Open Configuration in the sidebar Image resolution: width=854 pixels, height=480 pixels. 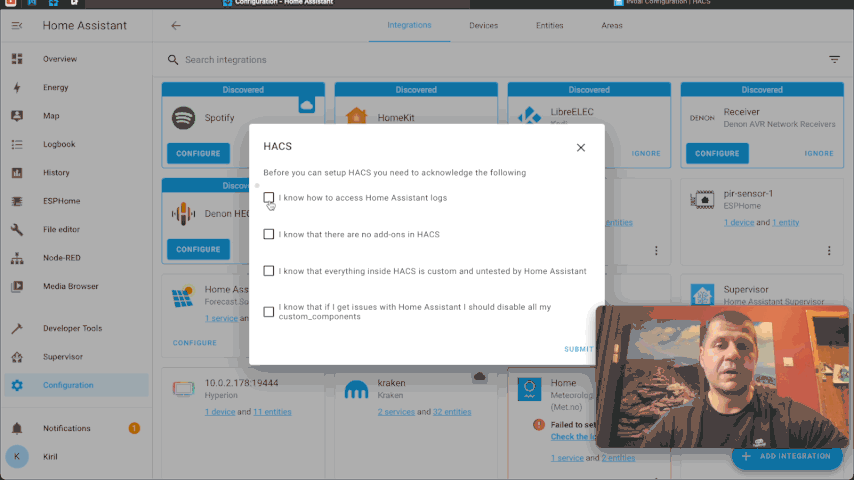click(x=76, y=385)
